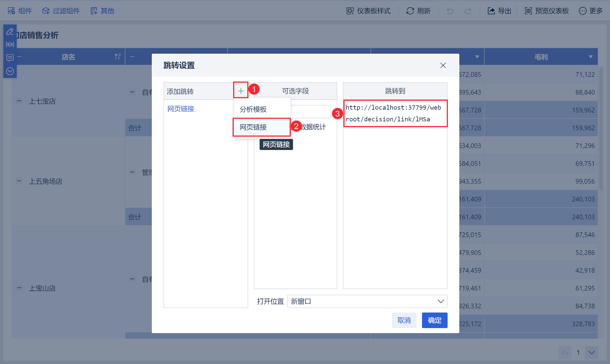
Task: Click the refresh 刷新 icon
Action: (x=410, y=11)
